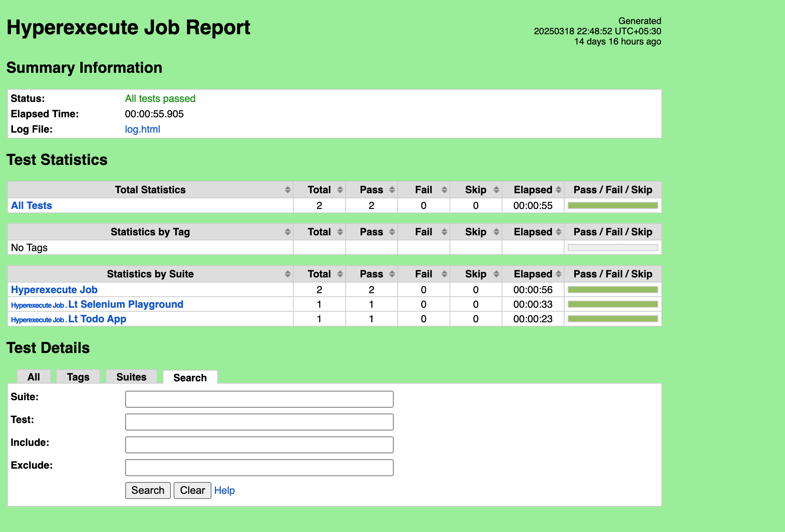The height and width of the screenshot is (532, 785).
Task: Open the log.html link
Action: (x=143, y=129)
